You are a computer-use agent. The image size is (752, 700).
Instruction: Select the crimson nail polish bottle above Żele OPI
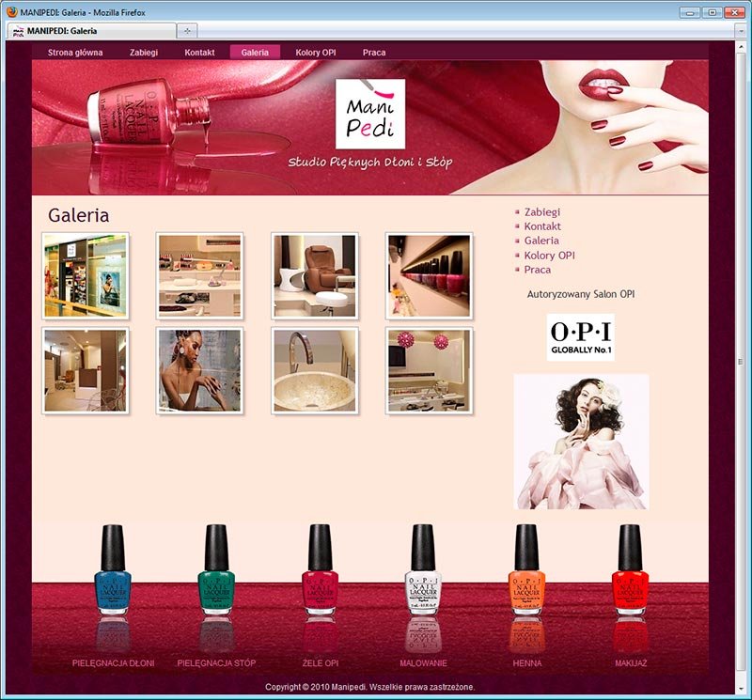[320, 569]
